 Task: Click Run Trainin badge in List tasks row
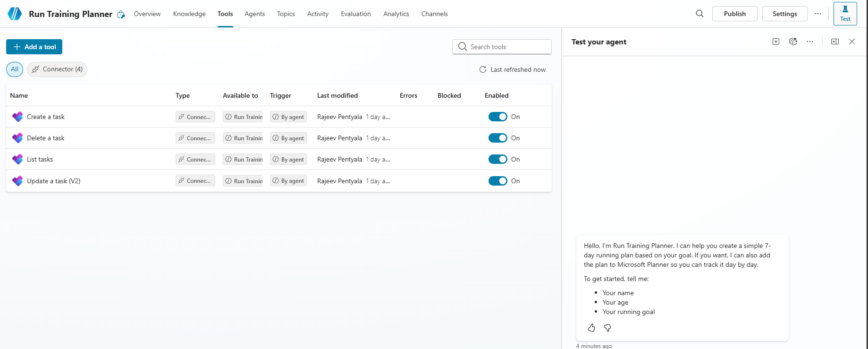point(243,159)
